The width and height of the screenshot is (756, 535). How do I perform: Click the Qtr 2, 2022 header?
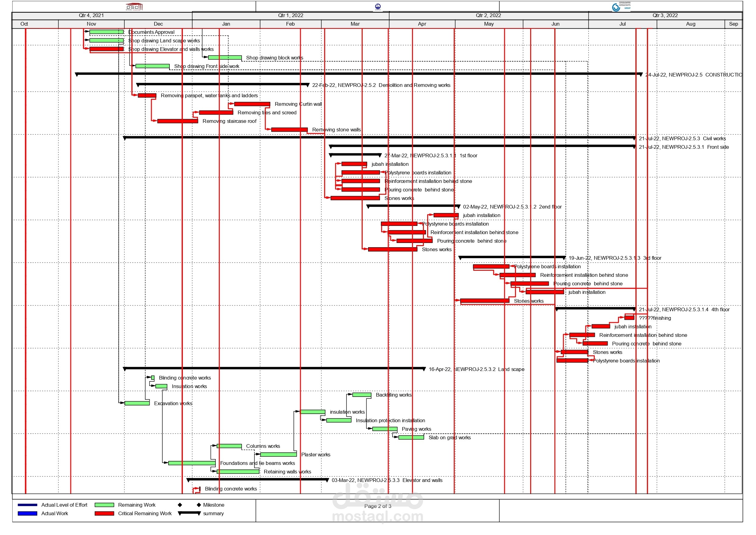489,16
